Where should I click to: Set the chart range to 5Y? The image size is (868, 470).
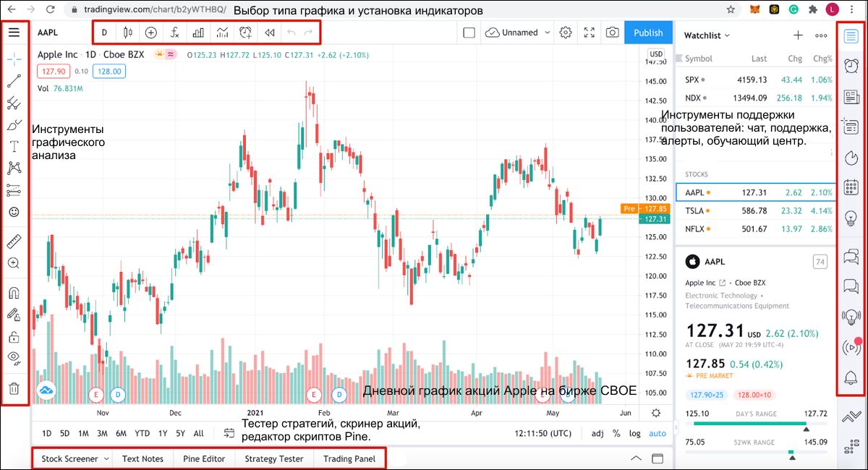point(180,433)
